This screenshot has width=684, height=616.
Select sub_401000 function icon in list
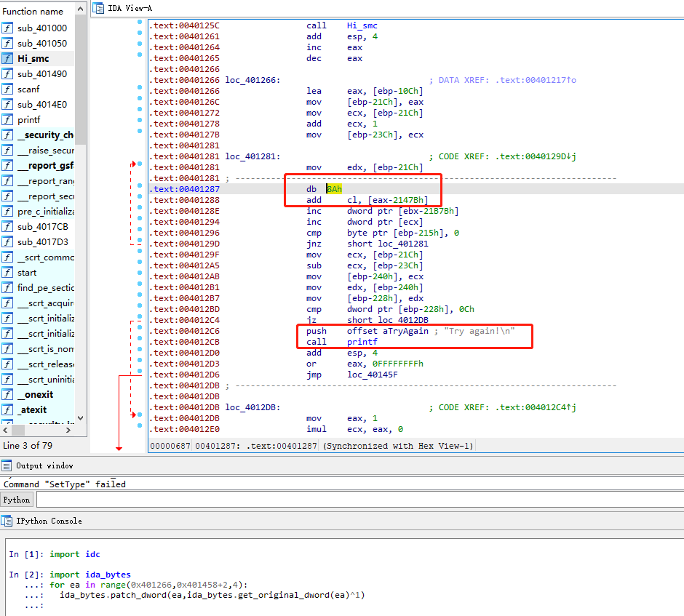click(7, 28)
